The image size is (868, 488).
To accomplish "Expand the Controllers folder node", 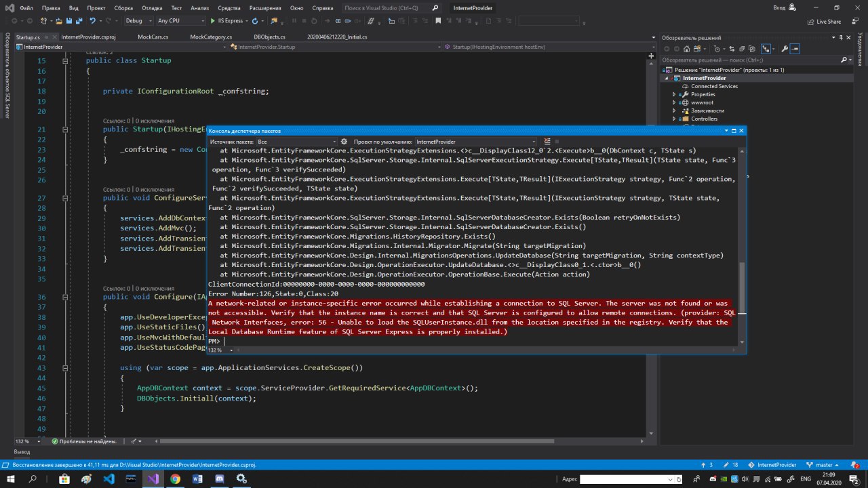I will (x=674, y=119).
